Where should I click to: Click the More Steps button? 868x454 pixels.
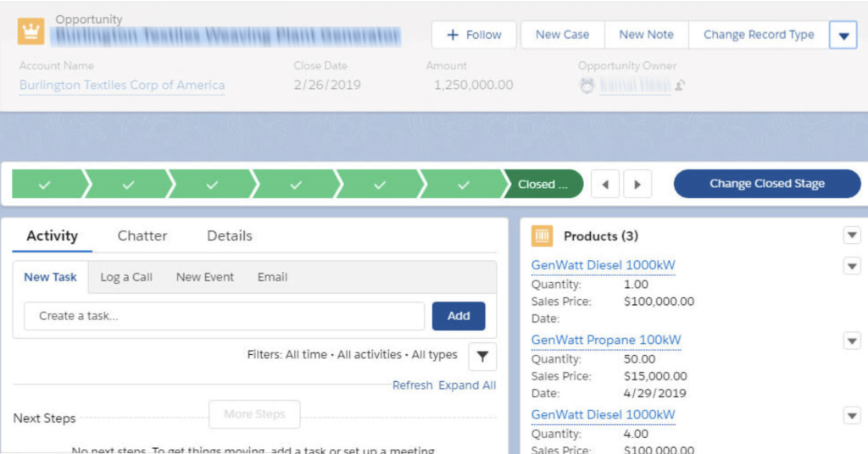point(254,414)
